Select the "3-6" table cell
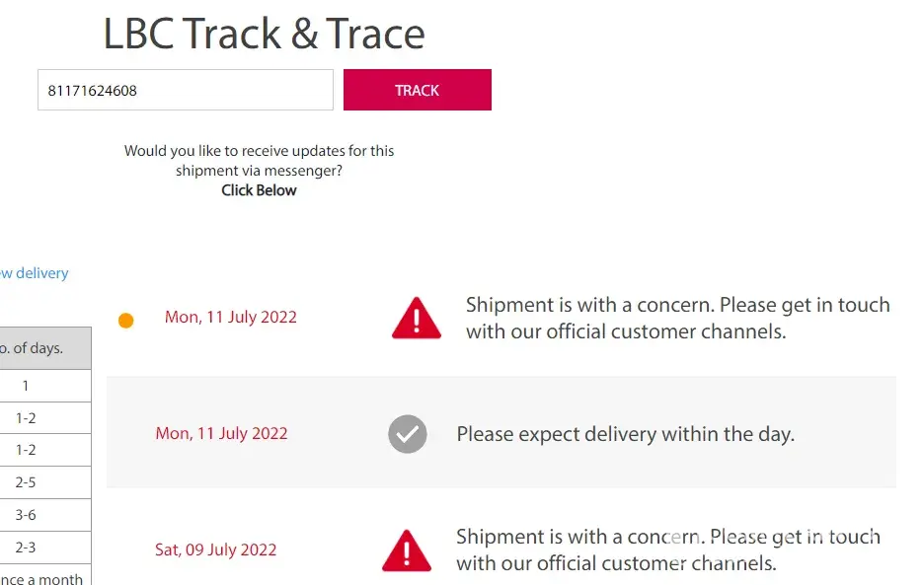The width and height of the screenshot is (924, 585). coord(26,515)
